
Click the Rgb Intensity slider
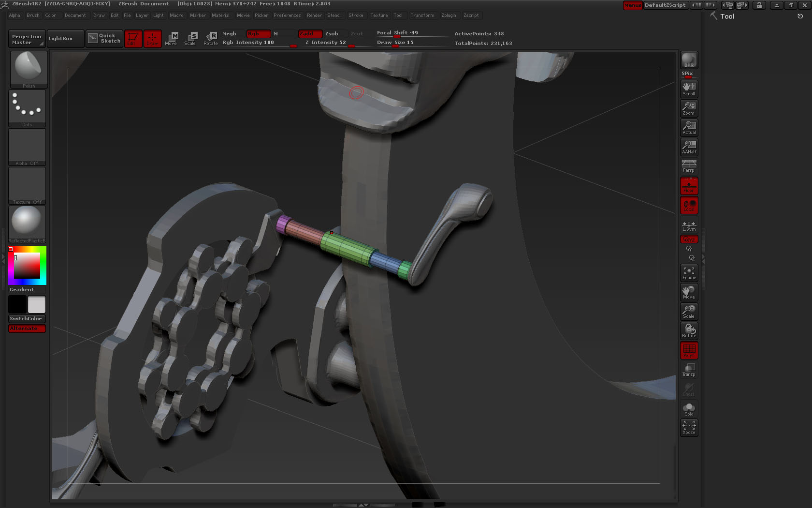[x=259, y=43]
